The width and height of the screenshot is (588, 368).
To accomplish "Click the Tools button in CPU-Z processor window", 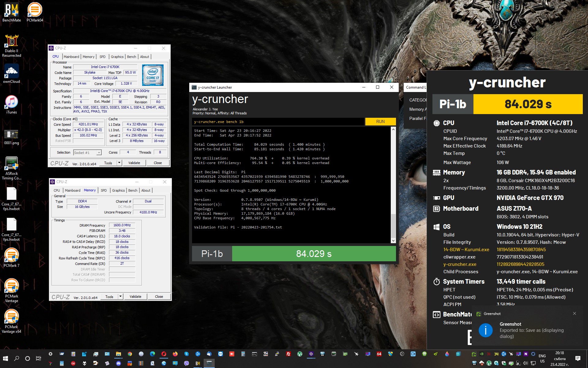I will (x=108, y=163).
